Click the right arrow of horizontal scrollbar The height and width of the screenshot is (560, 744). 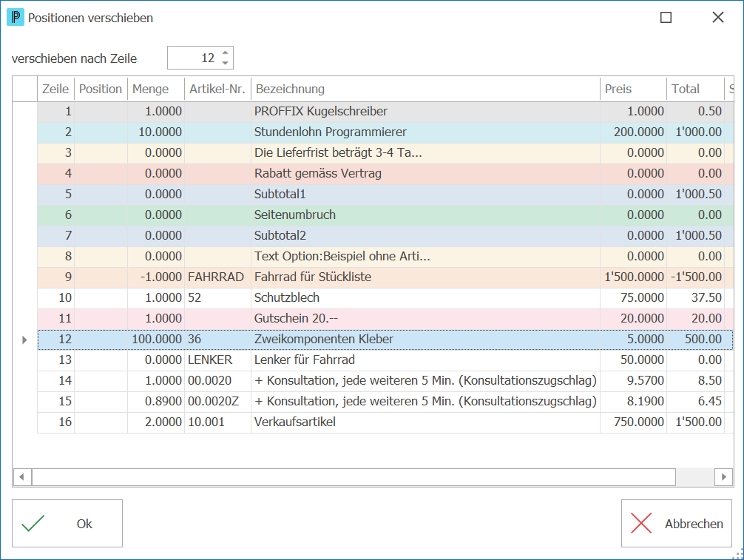(723, 477)
